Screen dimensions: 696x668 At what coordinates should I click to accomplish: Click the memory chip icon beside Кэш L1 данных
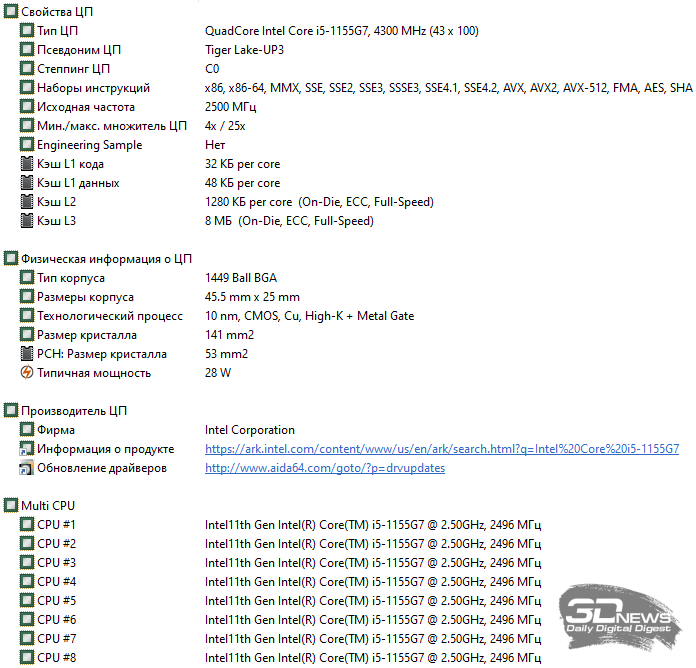coord(27,183)
